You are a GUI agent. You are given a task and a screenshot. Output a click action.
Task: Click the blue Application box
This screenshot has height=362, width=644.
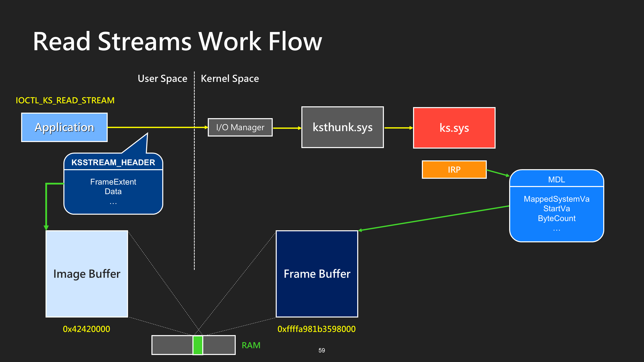click(x=64, y=127)
